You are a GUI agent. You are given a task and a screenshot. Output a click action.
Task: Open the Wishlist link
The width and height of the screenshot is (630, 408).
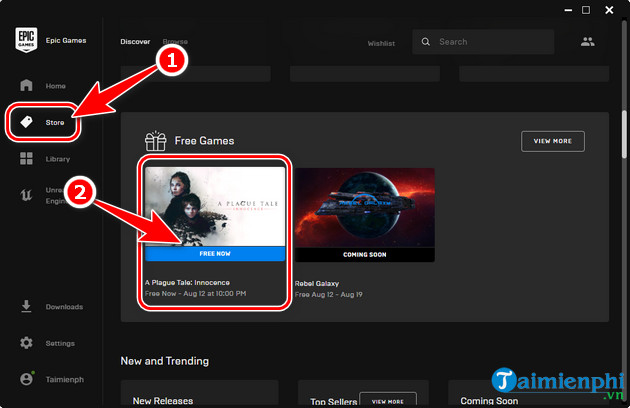(x=381, y=43)
